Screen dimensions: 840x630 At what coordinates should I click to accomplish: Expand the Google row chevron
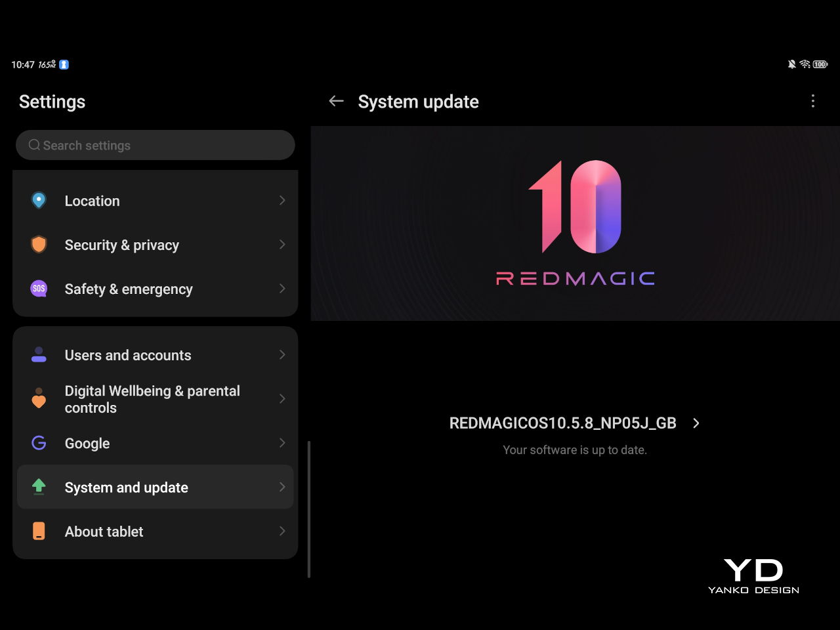click(282, 443)
